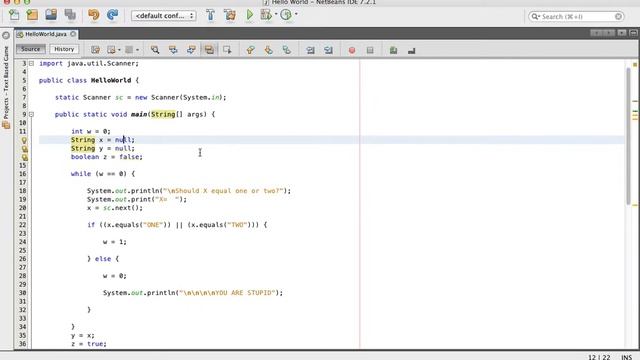Click the lightbulb hint on line 12

pyautogui.click(x=24, y=140)
